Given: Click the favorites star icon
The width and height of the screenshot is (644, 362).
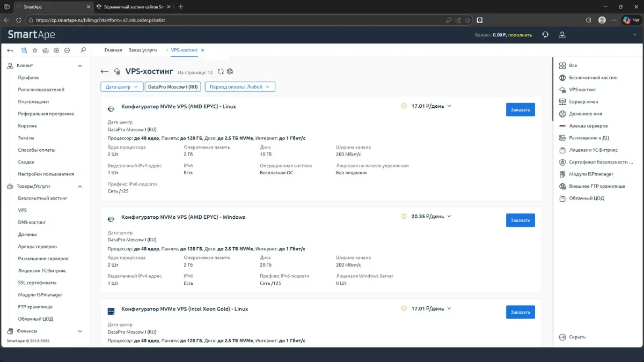Looking at the screenshot, I should pos(35,50).
